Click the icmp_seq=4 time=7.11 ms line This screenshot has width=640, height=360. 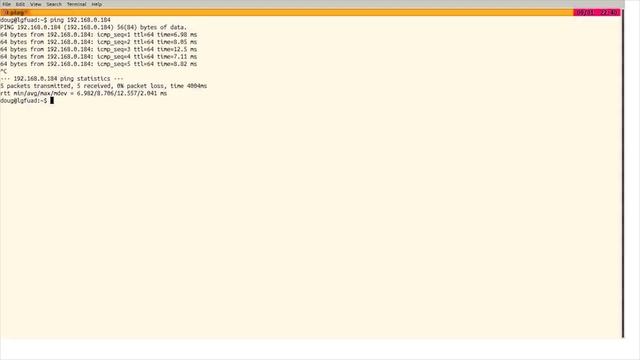98,56
